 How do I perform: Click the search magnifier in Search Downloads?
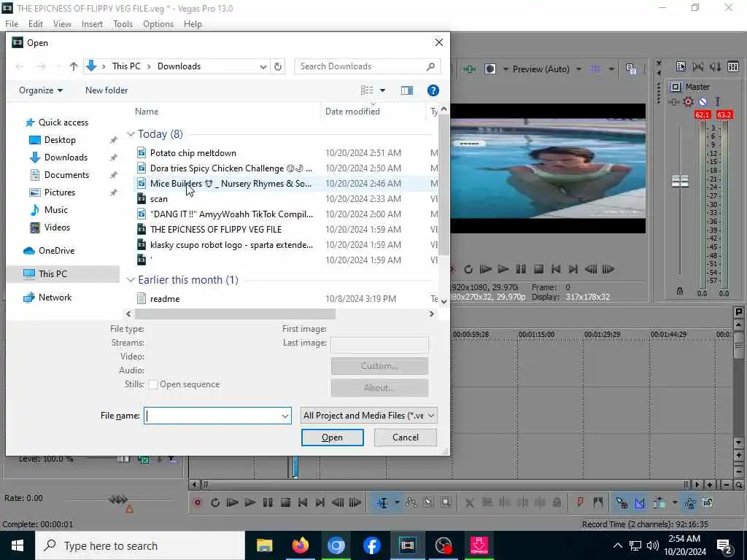pos(430,66)
